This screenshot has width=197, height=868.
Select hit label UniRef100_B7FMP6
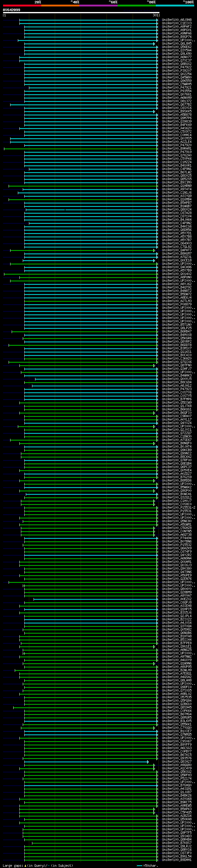click(x=177, y=399)
